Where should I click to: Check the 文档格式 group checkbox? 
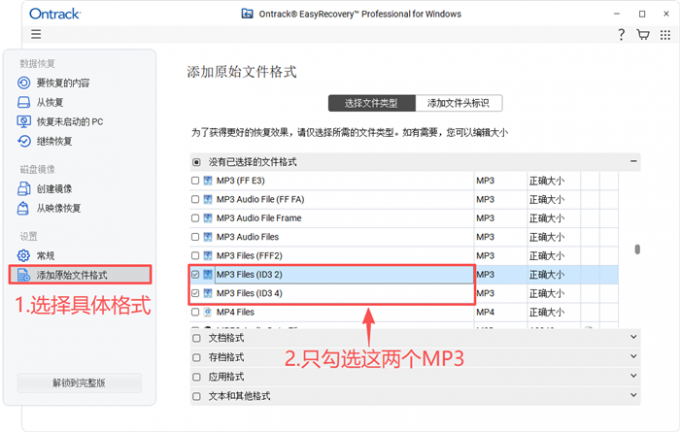tap(196, 338)
